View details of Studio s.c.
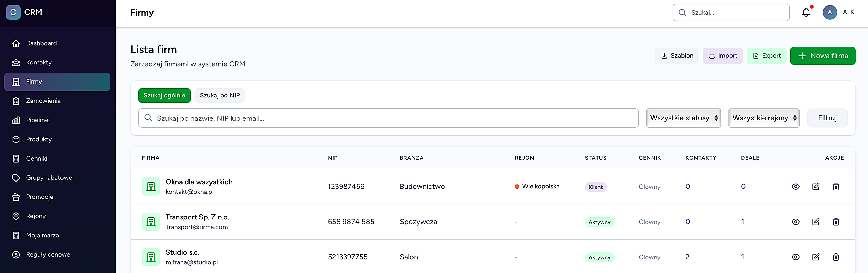 pos(795,257)
